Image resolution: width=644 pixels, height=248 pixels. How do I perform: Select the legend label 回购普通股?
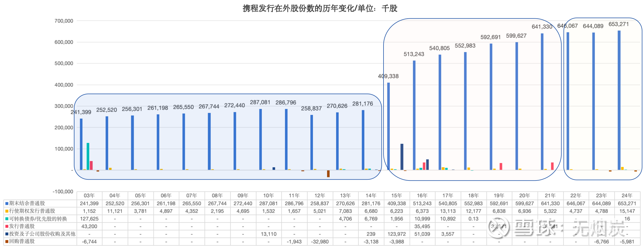tap(22, 242)
